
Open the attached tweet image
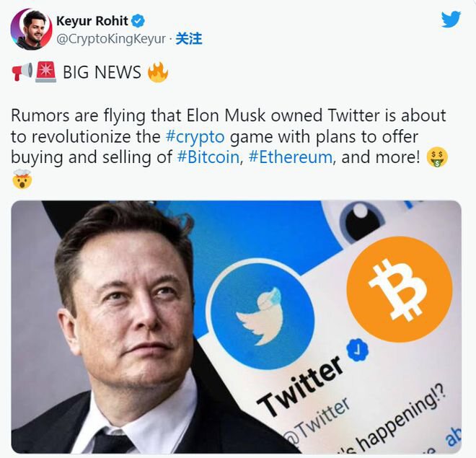point(236,327)
